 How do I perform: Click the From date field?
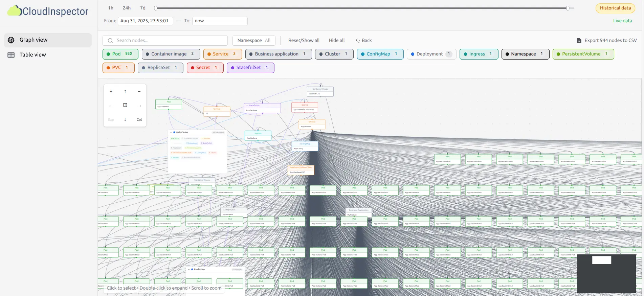pyautogui.click(x=146, y=21)
